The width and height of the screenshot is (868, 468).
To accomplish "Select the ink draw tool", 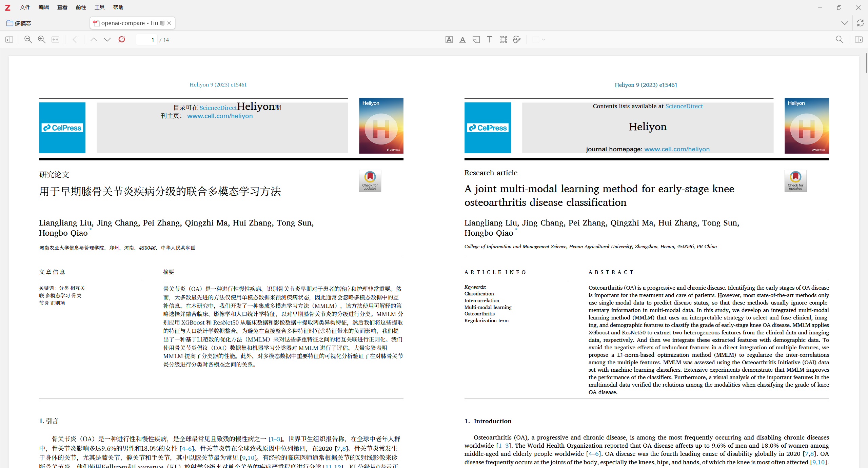I will (517, 40).
